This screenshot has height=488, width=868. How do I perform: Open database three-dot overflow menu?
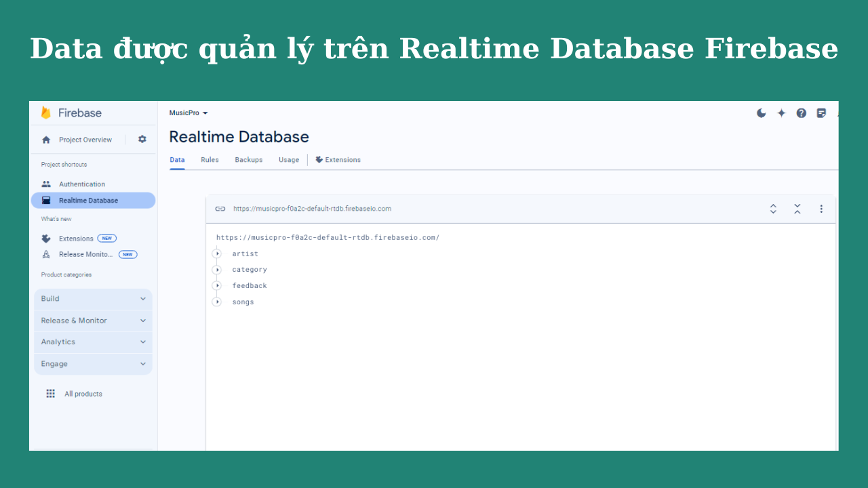(821, 209)
